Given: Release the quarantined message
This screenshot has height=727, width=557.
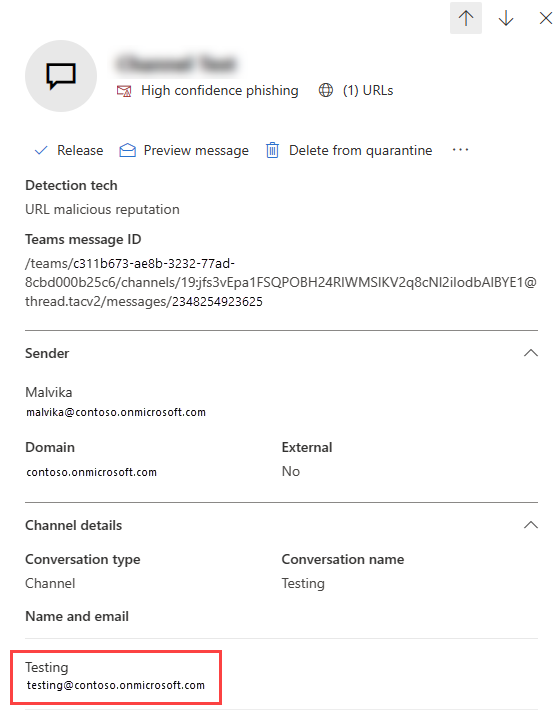Looking at the screenshot, I should [80, 150].
